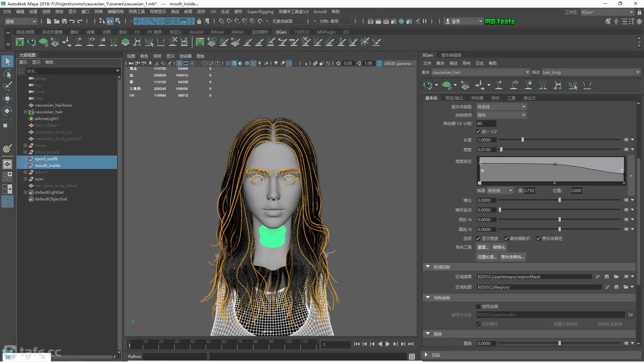Switch to the 修改器 tab
Screen dimensions: 644x362
point(477,98)
